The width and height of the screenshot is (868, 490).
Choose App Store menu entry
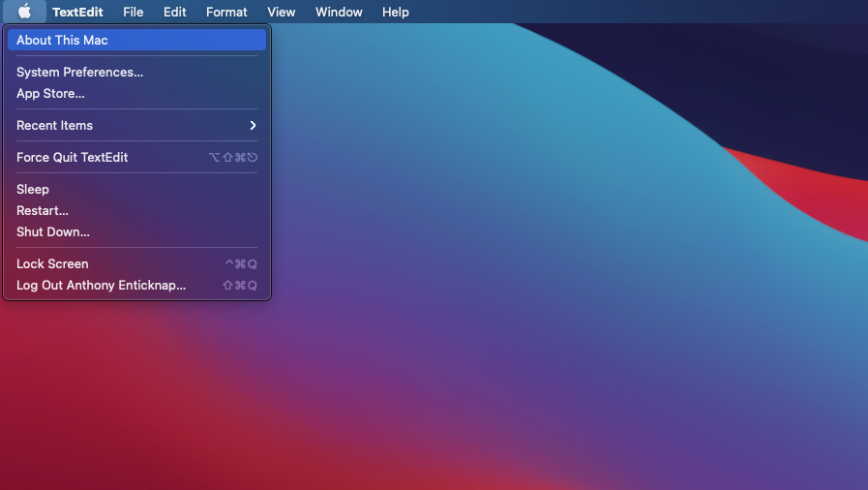click(x=136, y=94)
